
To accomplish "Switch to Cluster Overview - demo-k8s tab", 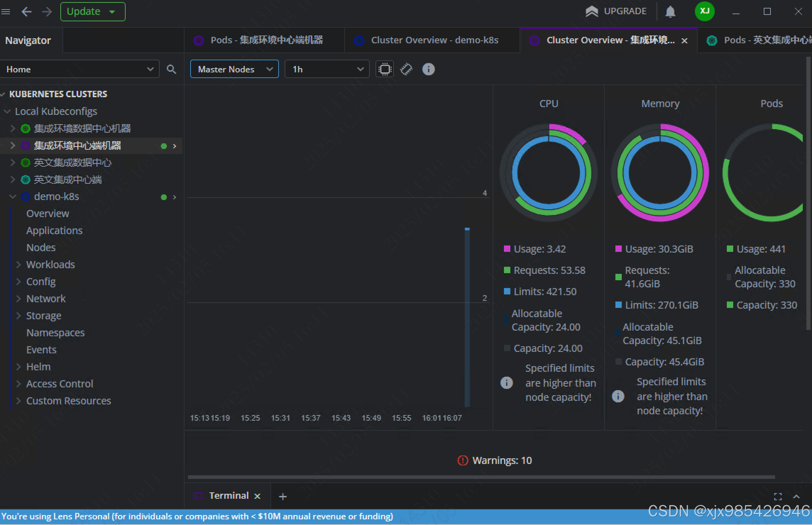I will click(434, 40).
